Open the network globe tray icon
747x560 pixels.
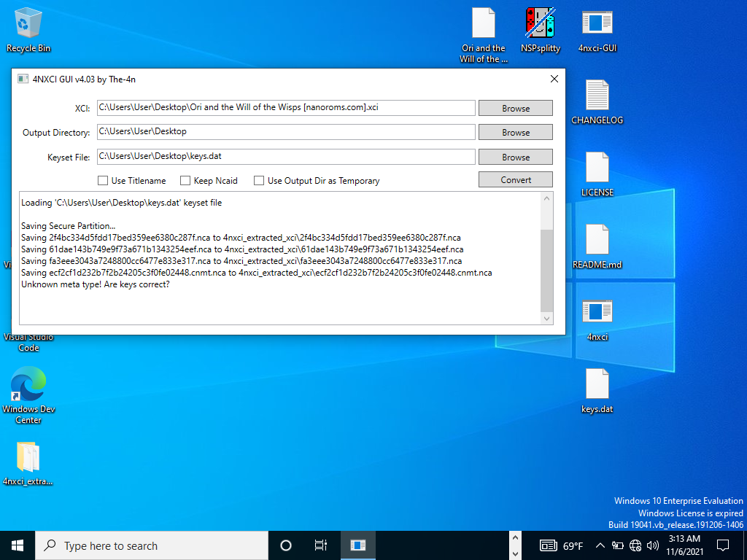pos(635,545)
